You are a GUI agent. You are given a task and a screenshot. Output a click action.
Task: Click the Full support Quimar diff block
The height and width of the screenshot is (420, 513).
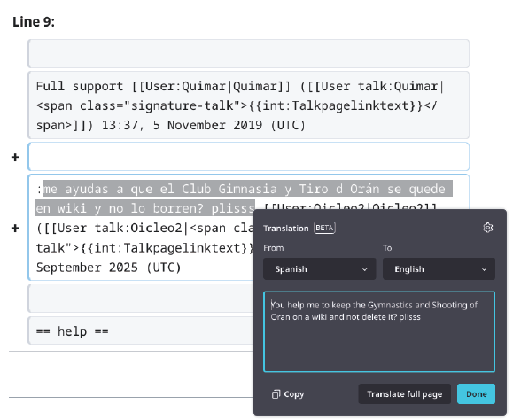coord(248,105)
